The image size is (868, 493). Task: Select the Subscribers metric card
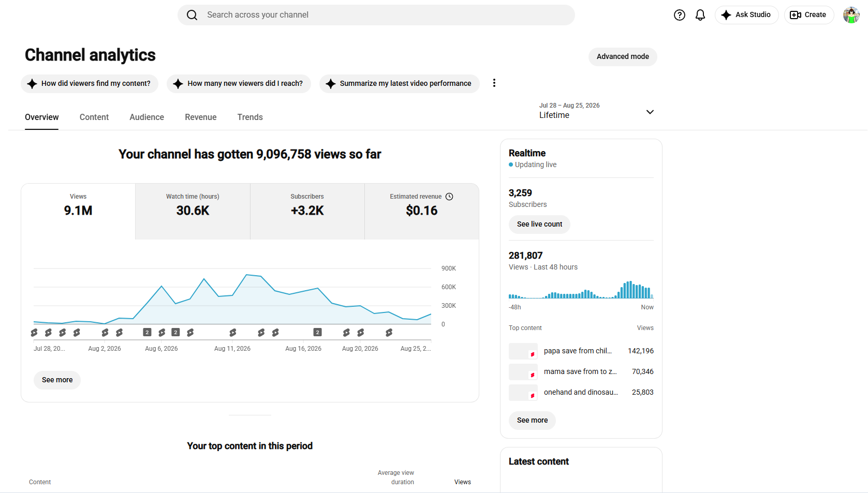[x=307, y=211]
